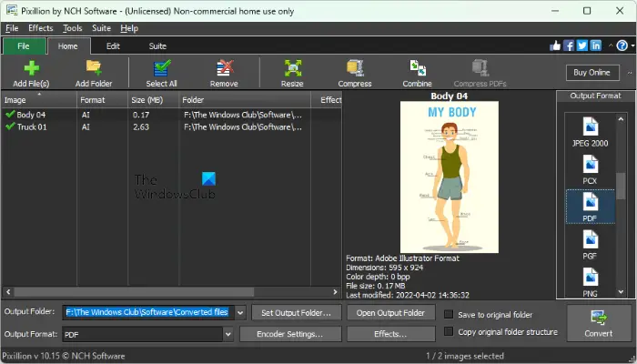Open the Effects... button at bottom
Viewport: 637px width, 364px height.
[390, 334]
